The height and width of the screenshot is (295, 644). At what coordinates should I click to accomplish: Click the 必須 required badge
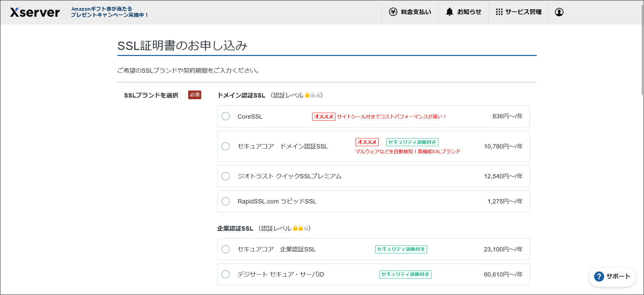(195, 95)
